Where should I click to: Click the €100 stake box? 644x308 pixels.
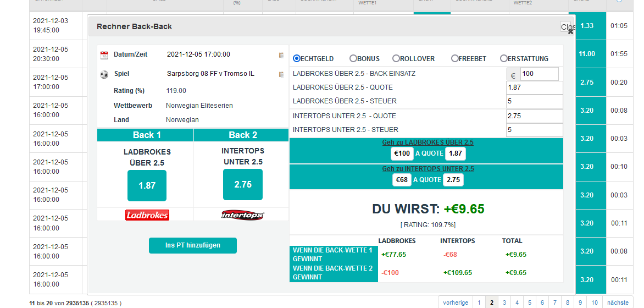point(402,153)
